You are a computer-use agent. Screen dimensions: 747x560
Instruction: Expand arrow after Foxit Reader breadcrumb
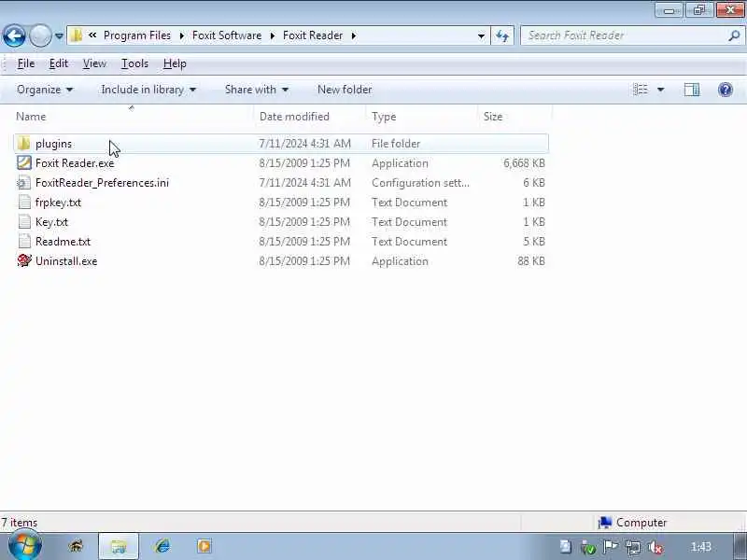tap(354, 35)
